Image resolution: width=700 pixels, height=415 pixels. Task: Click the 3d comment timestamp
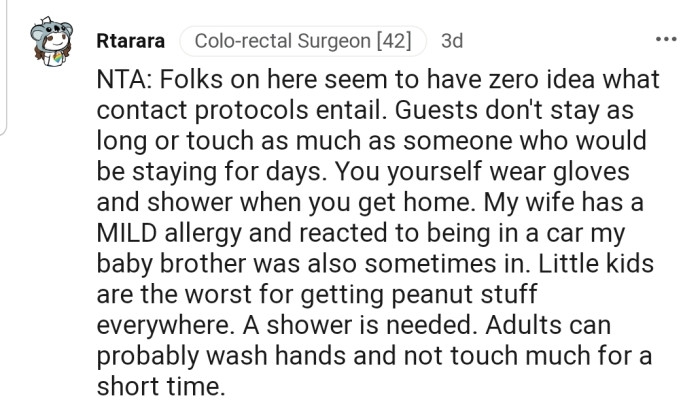pyautogui.click(x=452, y=42)
